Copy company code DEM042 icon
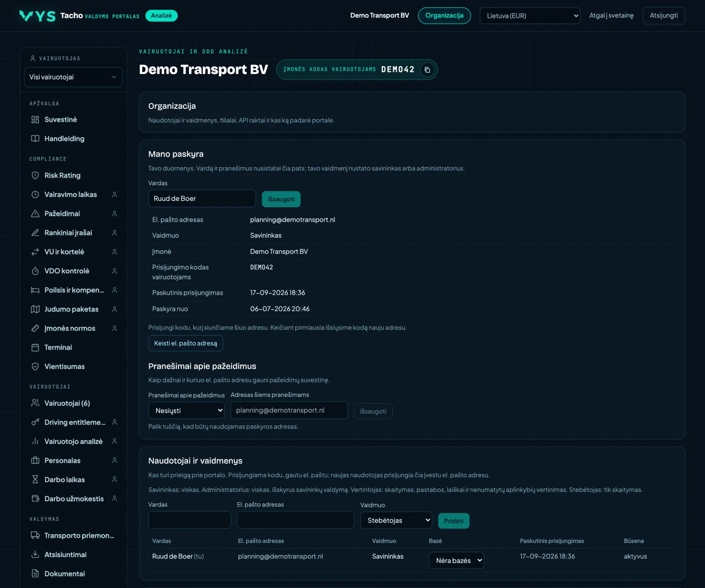This screenshot has width=705, height=588. (x=427, y=70)
